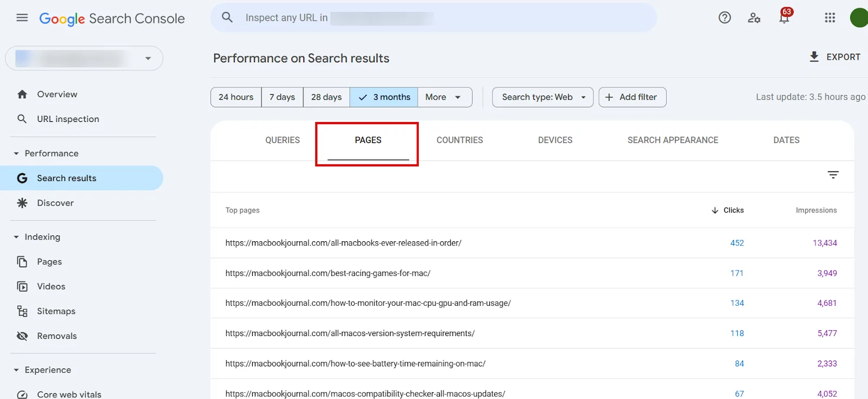The width and height of the screenshot is (868, 399).
Task: Open the hamburger main menu
Action: 22,18
